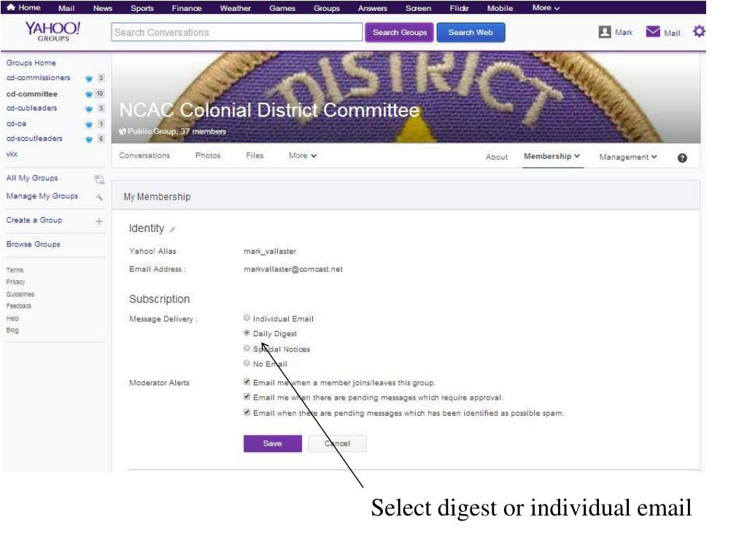747x560 pixels.
Task: Open the Groups Home link
Action: tap(31, 63)
